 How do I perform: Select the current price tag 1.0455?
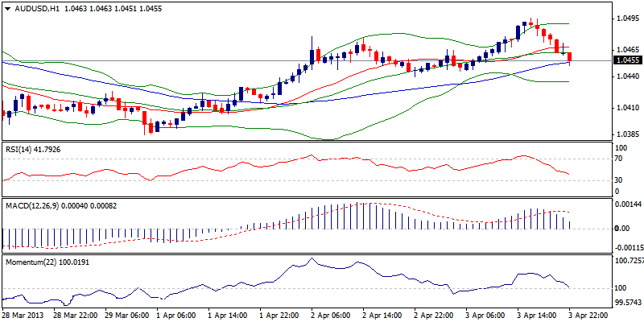(627, 60)
